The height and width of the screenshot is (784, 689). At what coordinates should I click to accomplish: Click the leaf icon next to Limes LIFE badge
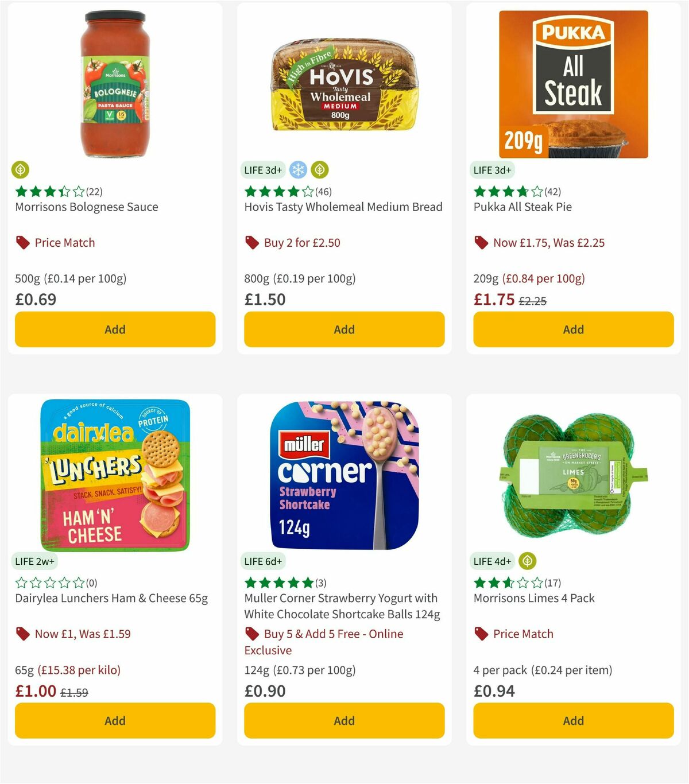click(528, 561)
